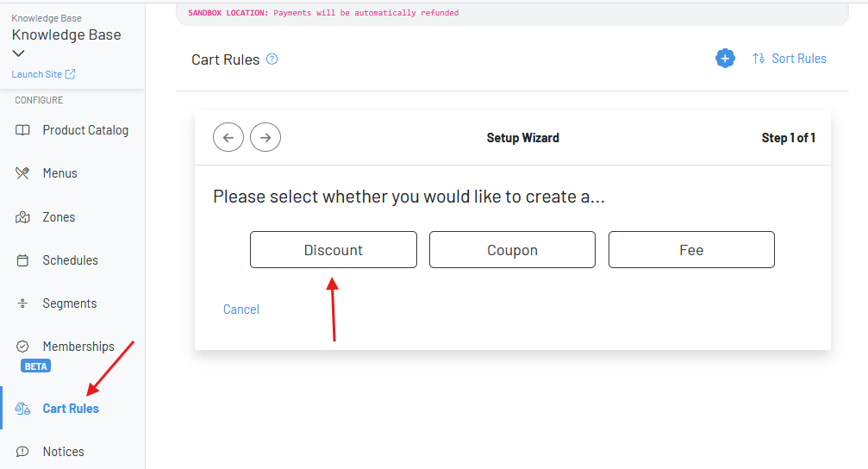
Task: Click the wizard forward arrow icon
Action: tap(265, 137)
